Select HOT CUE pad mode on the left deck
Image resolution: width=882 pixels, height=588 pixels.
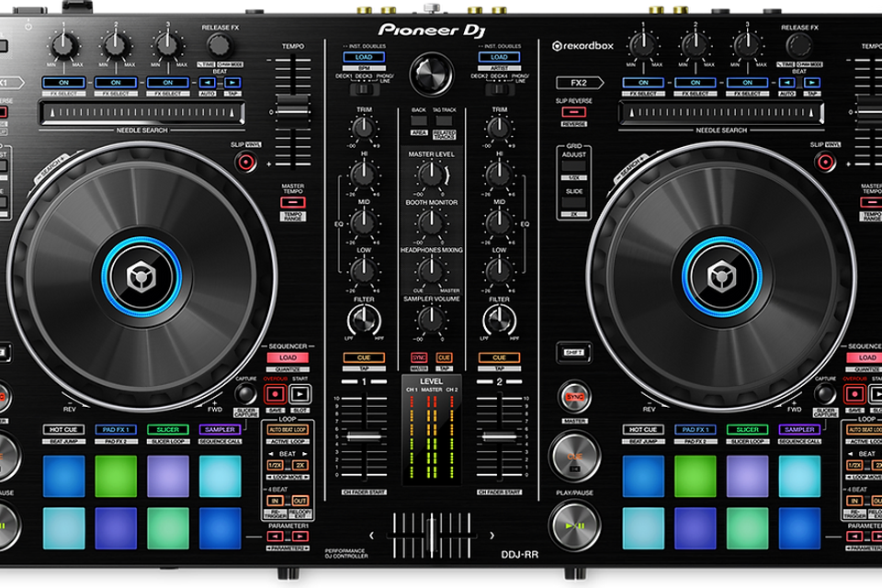[x=63, y=429]
